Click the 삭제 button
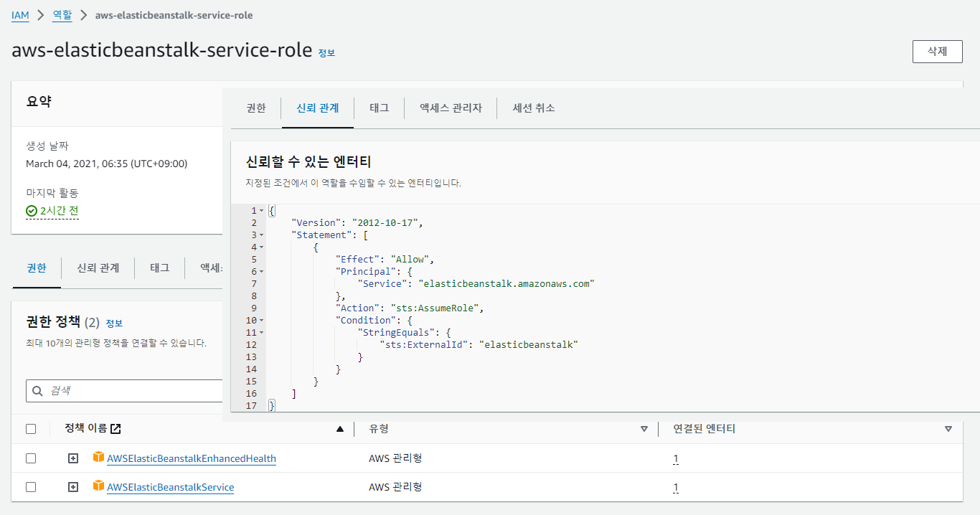This screenshot has height=515, width=980. click(937, 52)
